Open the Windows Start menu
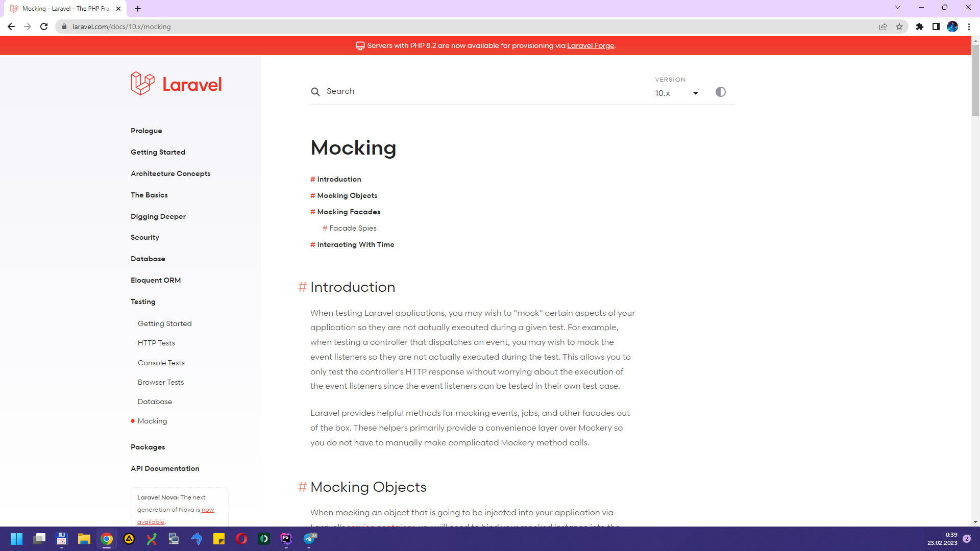 click(16, 539)
